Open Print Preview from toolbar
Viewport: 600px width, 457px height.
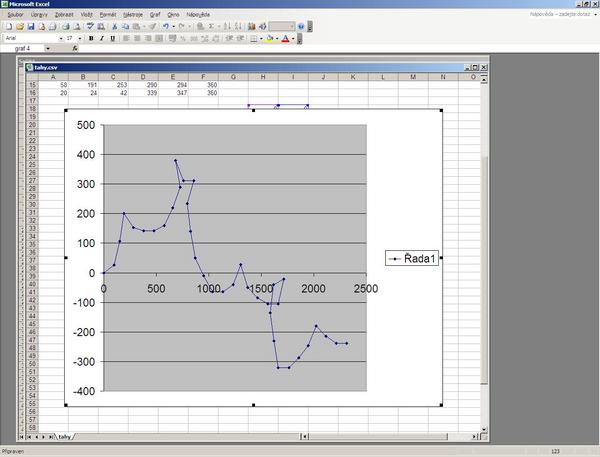(x=77, y=26)
